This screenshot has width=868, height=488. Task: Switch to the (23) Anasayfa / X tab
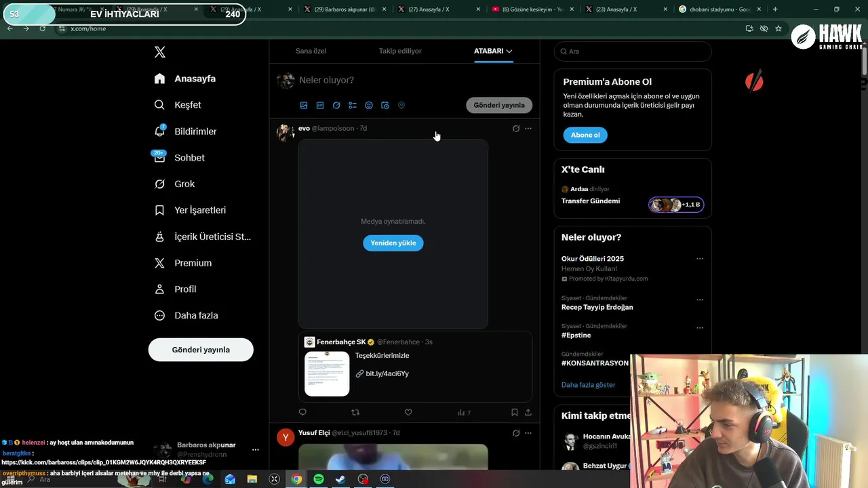pos(625,9)
